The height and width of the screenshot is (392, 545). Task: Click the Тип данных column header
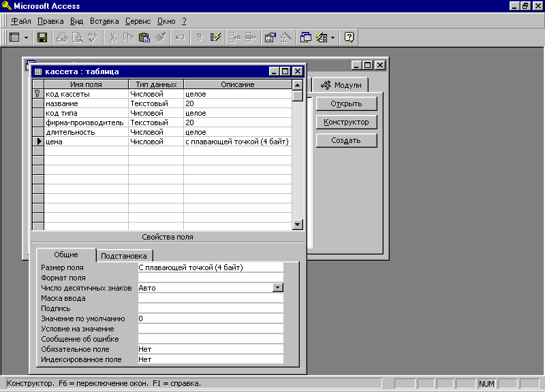[156, 84]
